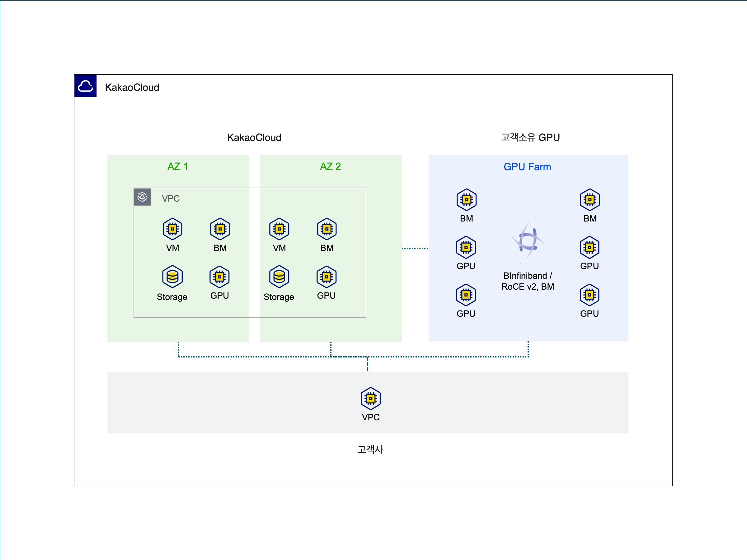The height and width of the screenshot is (560, 747).
Task: Select the Infiniband swirl icon in GPU Farm
Action: coord(528,240)
